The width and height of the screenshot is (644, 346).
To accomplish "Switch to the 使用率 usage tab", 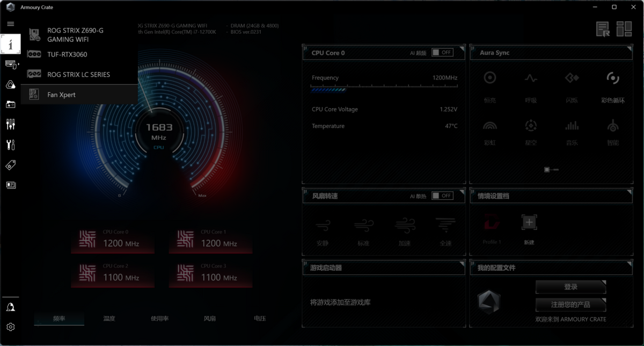I will click(159, 319).
